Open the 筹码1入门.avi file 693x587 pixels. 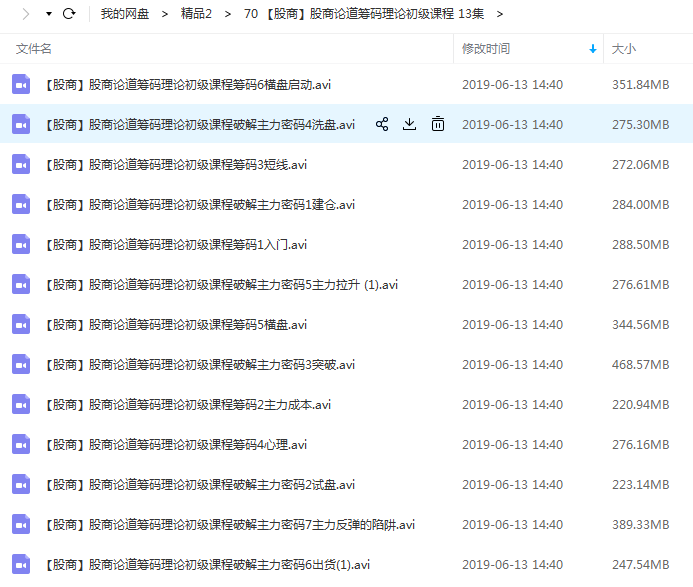coord(176,245)
